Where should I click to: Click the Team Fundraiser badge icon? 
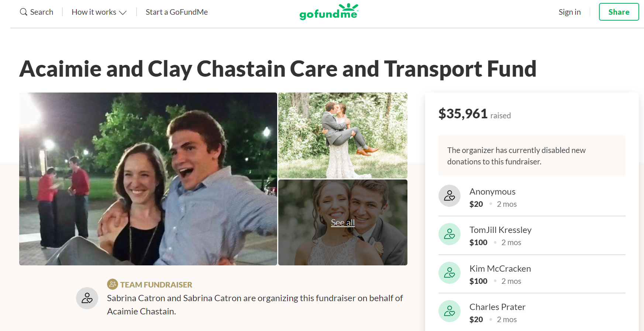[x=112, y=284]
